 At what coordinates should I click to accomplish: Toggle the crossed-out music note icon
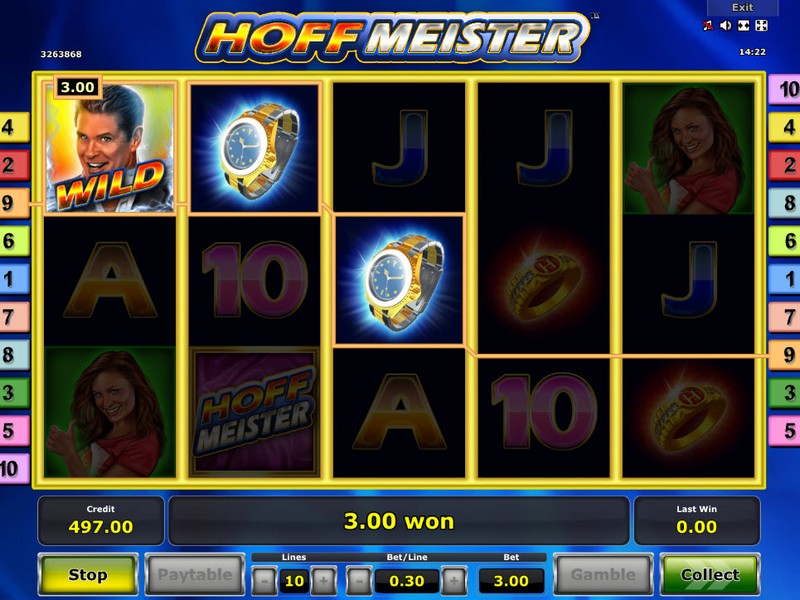point(708,26)
